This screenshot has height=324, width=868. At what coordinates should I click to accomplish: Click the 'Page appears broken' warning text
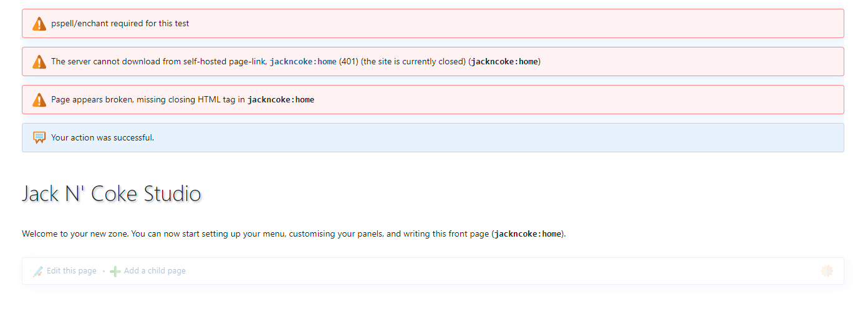(148, 100)
